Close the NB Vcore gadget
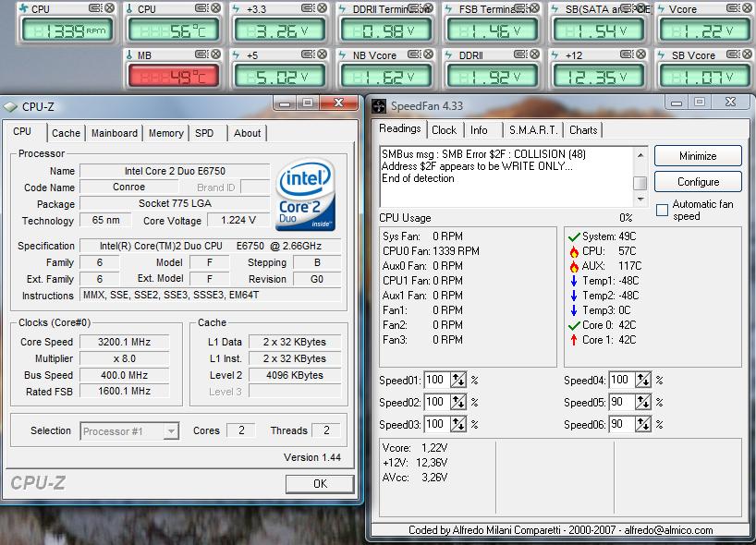This screenshot has height=545, width=756. pos(429,54)
